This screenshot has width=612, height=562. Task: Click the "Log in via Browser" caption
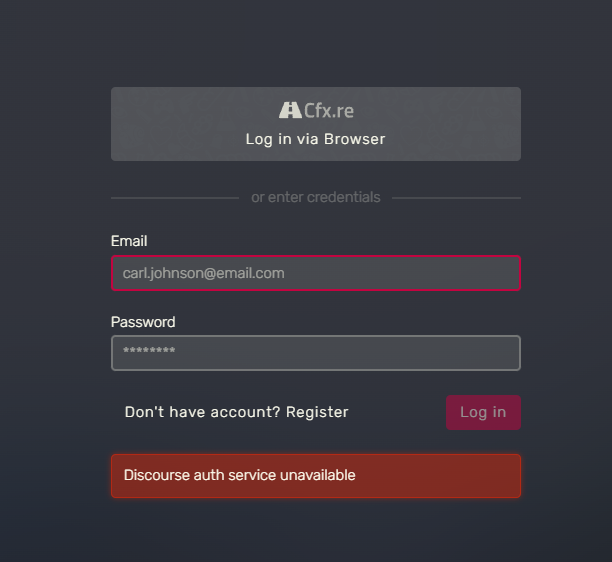coord(315,139)
